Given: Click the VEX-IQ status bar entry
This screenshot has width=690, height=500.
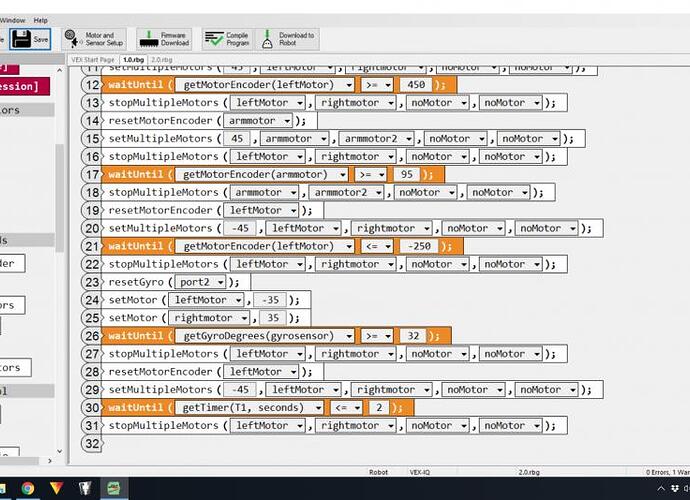Looking at the screenshot, I should (x=419, y=472).
